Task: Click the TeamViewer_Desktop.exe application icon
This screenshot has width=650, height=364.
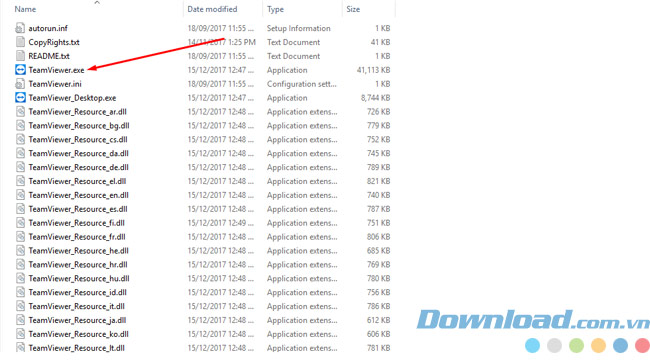Action: click(x=20, y=97)
